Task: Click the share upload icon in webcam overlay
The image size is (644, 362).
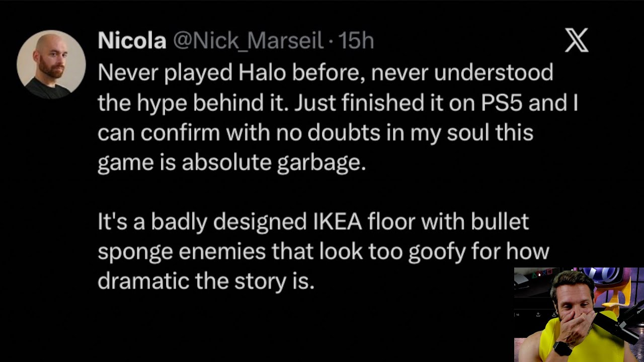Action: point(538,315)
